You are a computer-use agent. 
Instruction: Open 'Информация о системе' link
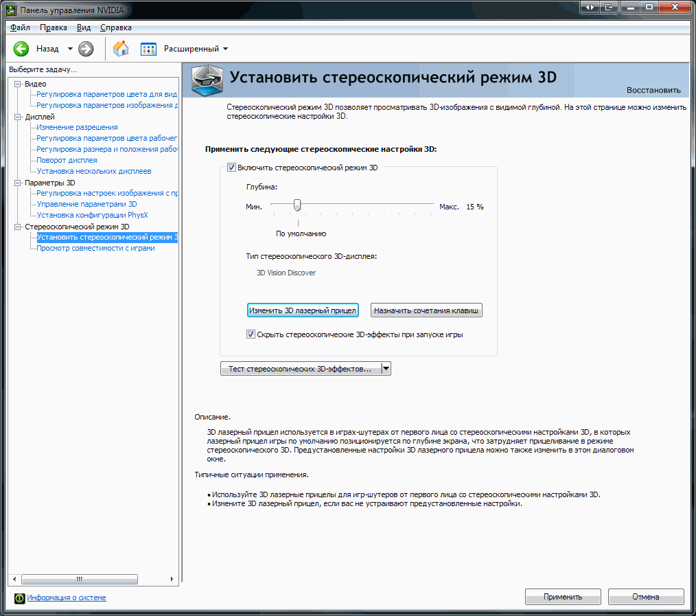(67, 597)
